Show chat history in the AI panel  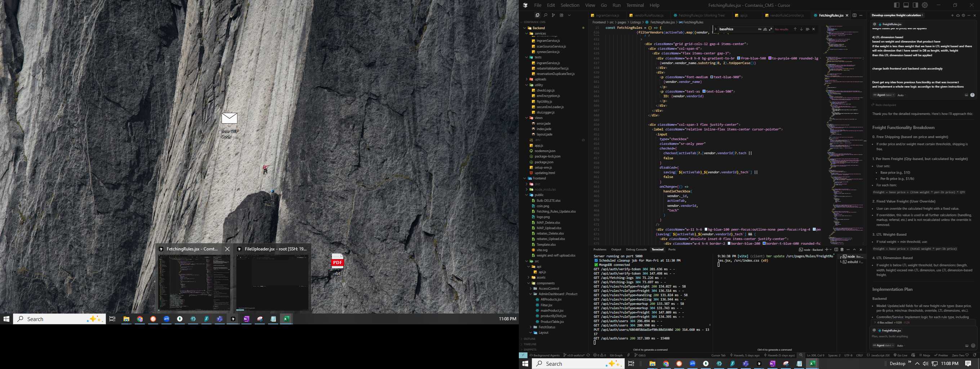pyautogui.click(x=963, y=15)
